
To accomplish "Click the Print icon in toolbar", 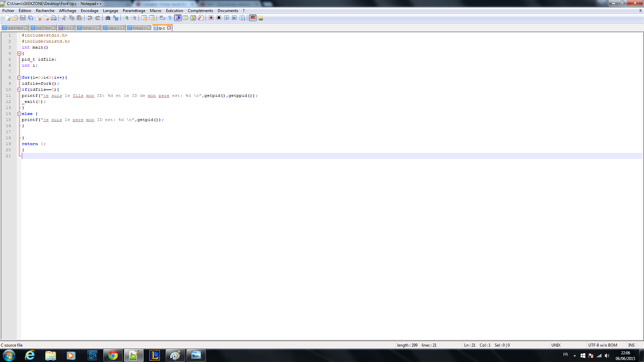I will (x=54, y=18).
